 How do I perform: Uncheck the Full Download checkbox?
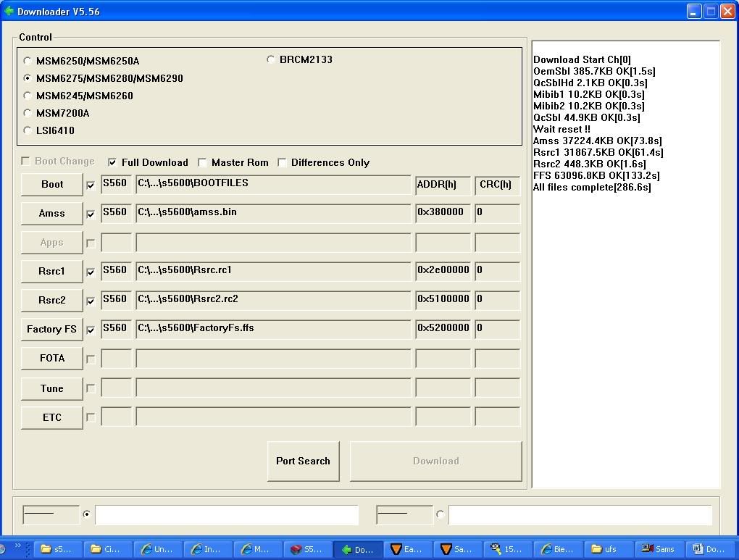point(112,162)
